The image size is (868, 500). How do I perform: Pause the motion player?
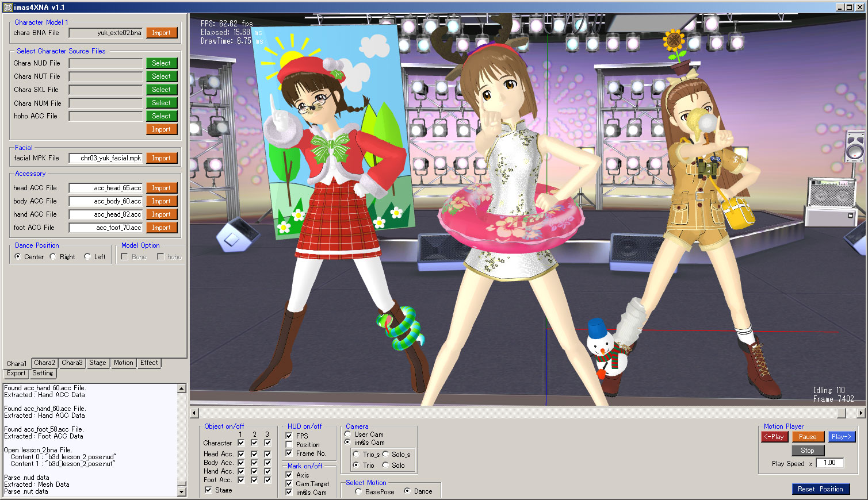808,437
